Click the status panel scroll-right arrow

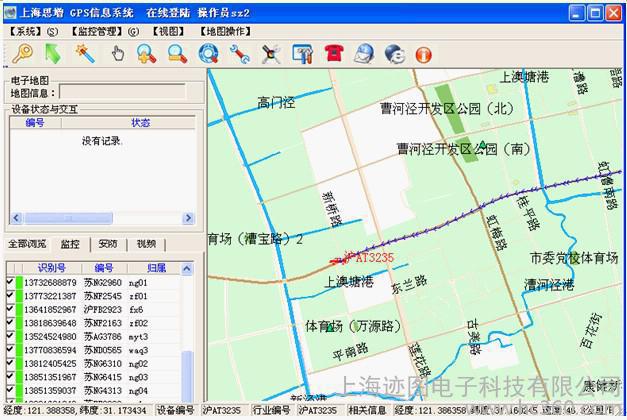[x=188, y=218]
